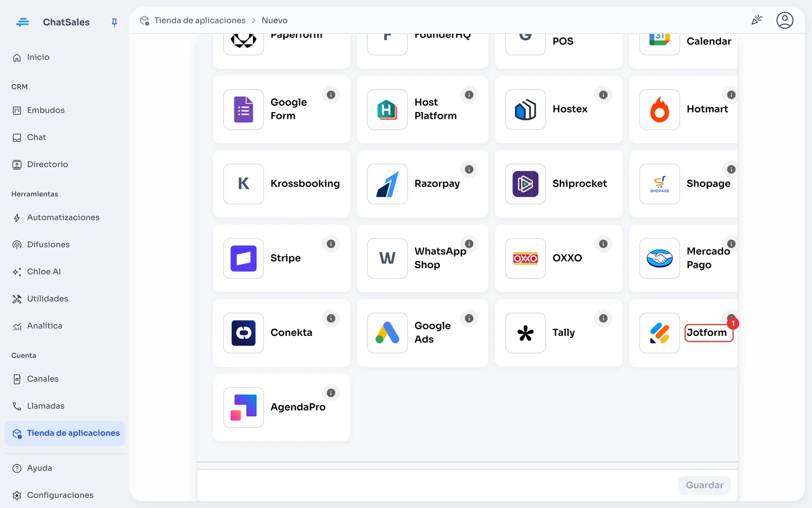
Task: View info for Tally integration
Action: tap(603, 319)
